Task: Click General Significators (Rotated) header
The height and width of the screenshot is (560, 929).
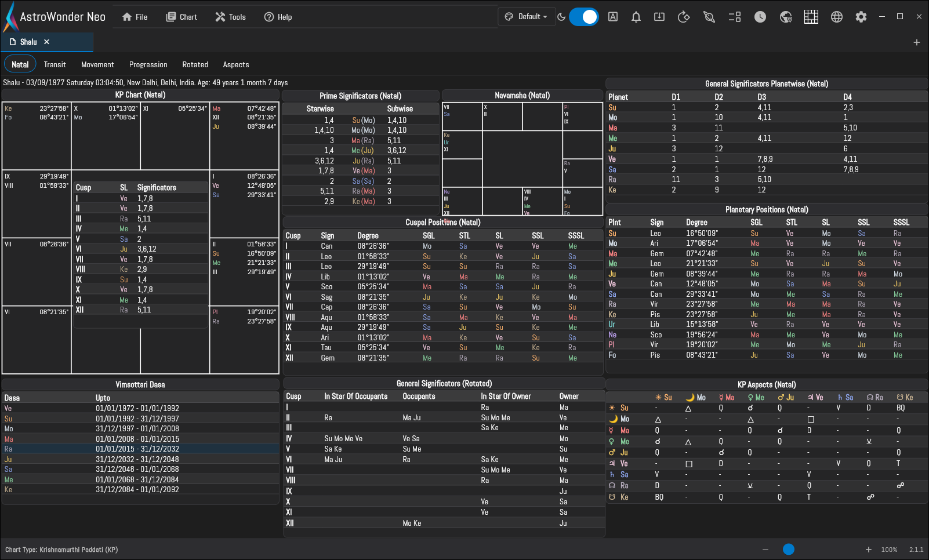Action: click(444, 383)
